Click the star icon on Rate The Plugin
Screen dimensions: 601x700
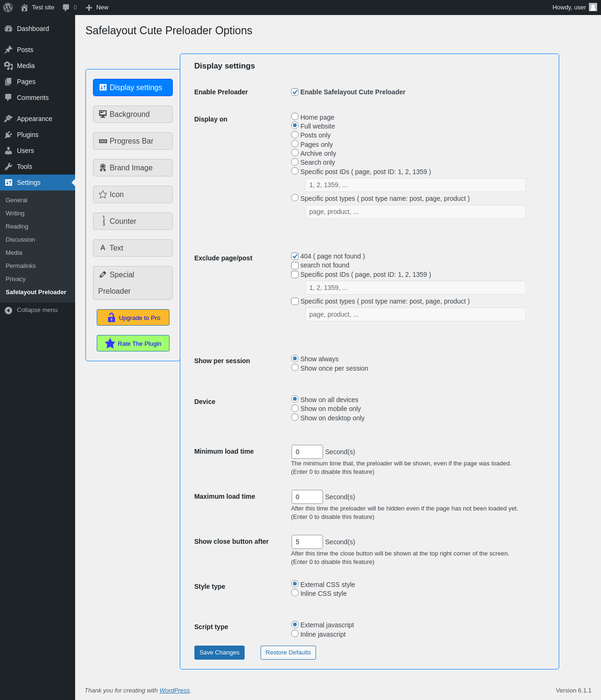(110, 343)
